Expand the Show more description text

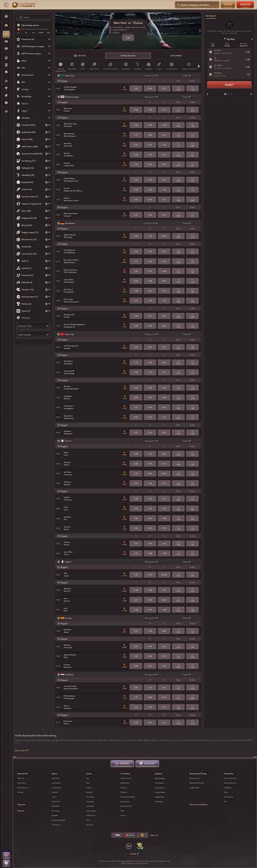pyautogui.click(x=21, y=750)
